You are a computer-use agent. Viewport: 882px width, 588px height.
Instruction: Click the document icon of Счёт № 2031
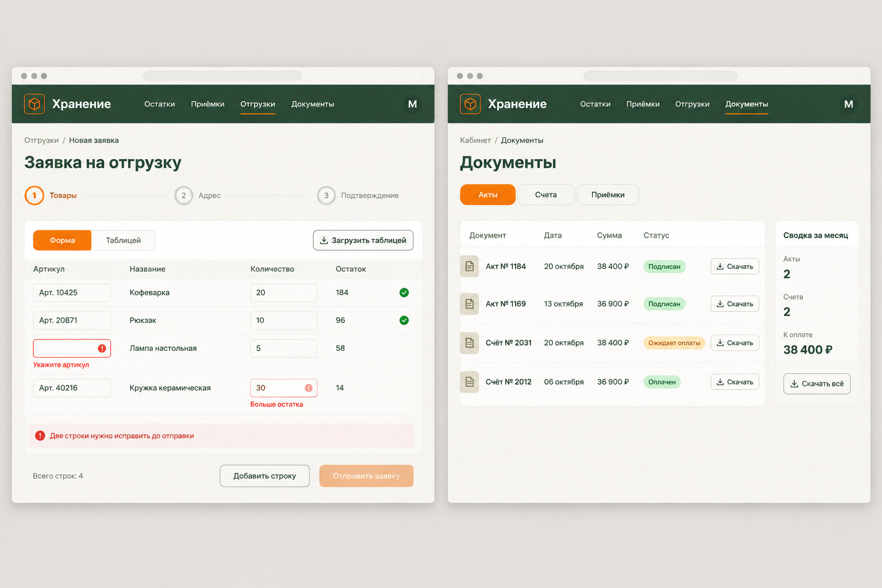[469, 343]
